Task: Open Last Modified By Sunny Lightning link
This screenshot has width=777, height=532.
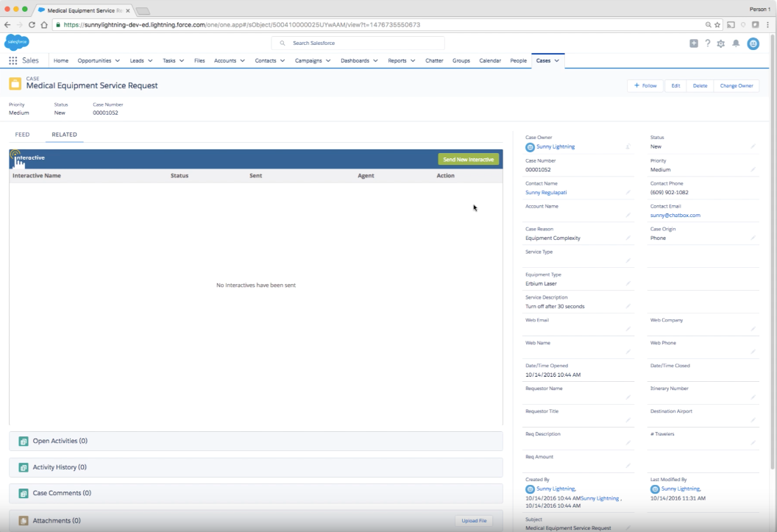Action: tap(681, 489)
